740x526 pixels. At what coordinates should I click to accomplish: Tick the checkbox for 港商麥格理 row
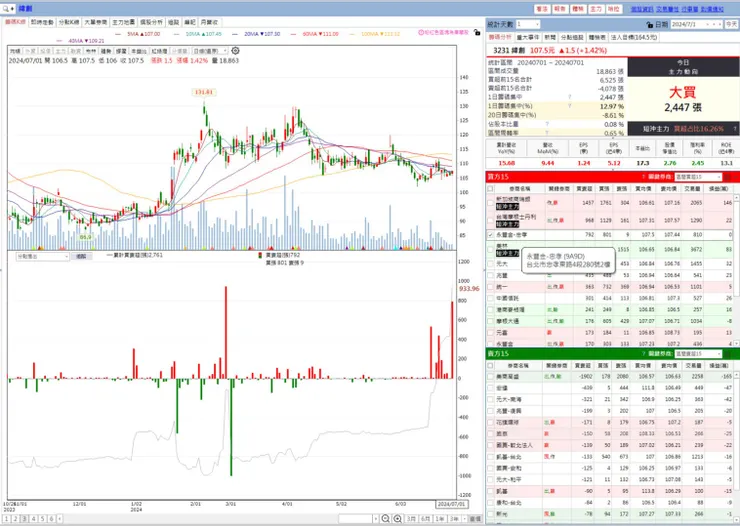(x=490, y=309)
